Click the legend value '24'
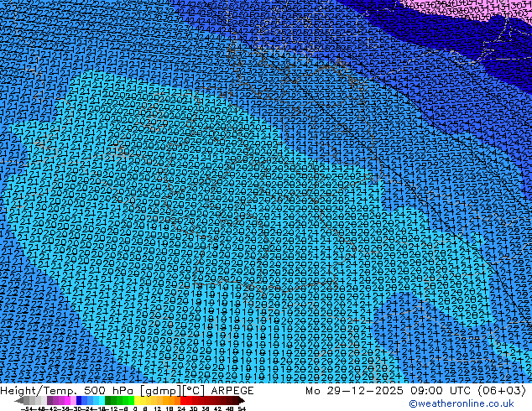Screen dimensions: 532x411 click(x=181, y=408)
